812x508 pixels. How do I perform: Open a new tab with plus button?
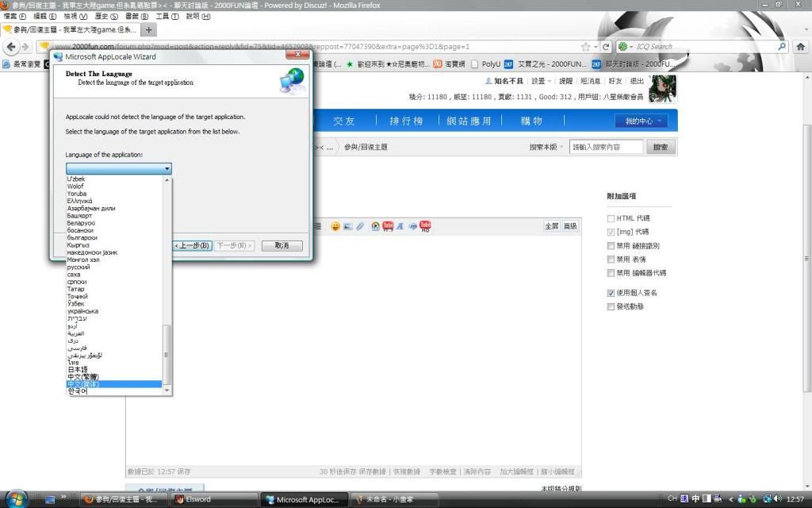click(x=148, y=29)
